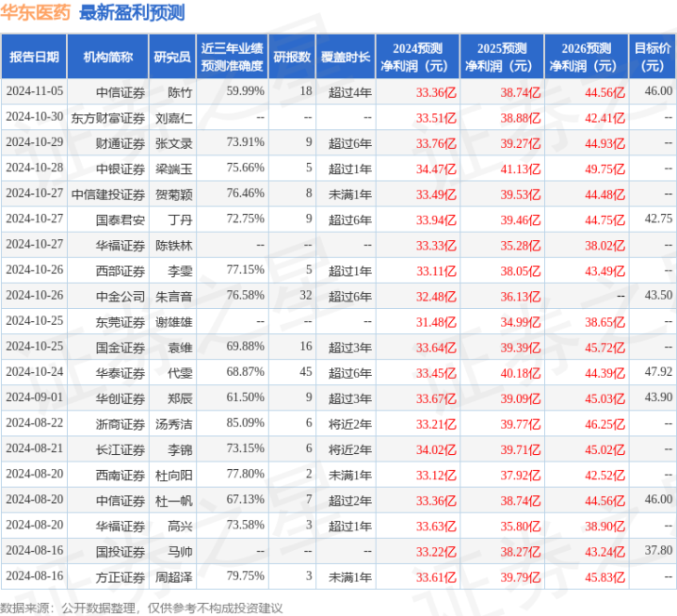Click the 数据来源 footnote text
Image resolution: width=677 pixels, height=616 pixels.
[x=141, y=608]
